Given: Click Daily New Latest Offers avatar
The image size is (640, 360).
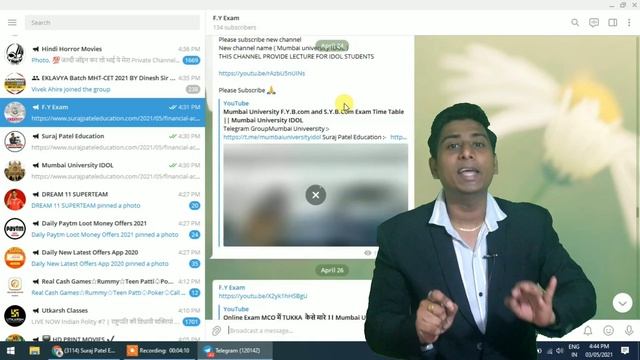Looking at the screenshot, I should [15, 258].
